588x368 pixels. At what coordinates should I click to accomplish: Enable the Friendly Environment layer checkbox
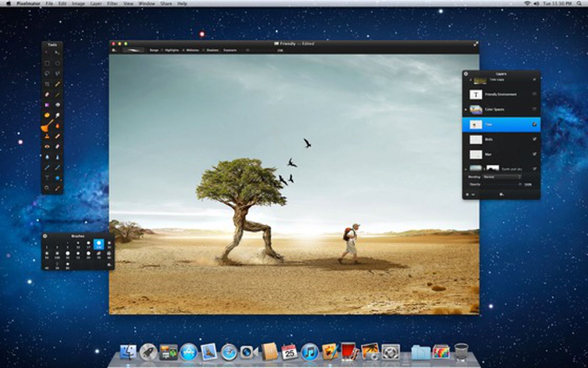click(x=534, y=95)
